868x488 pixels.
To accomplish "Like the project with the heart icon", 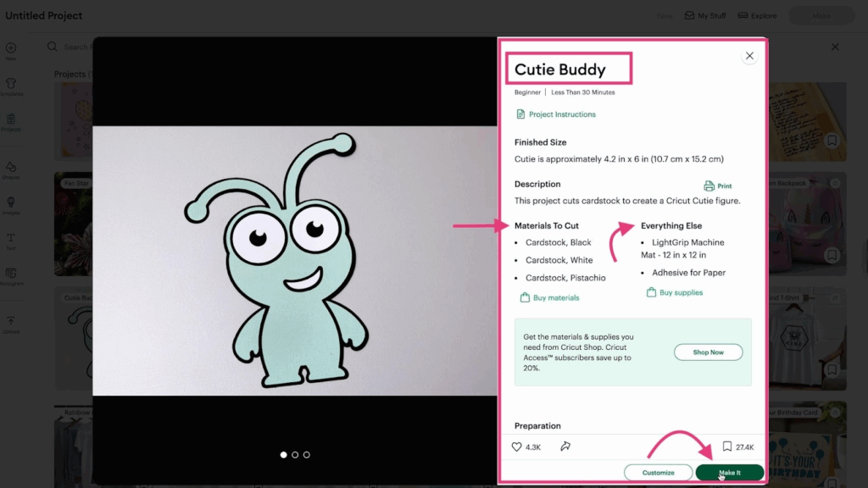I will 516,446.
